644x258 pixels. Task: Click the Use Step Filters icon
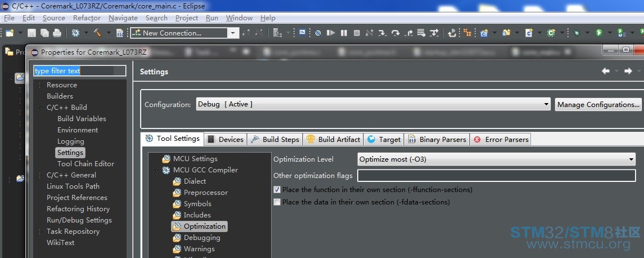point(434,33)
